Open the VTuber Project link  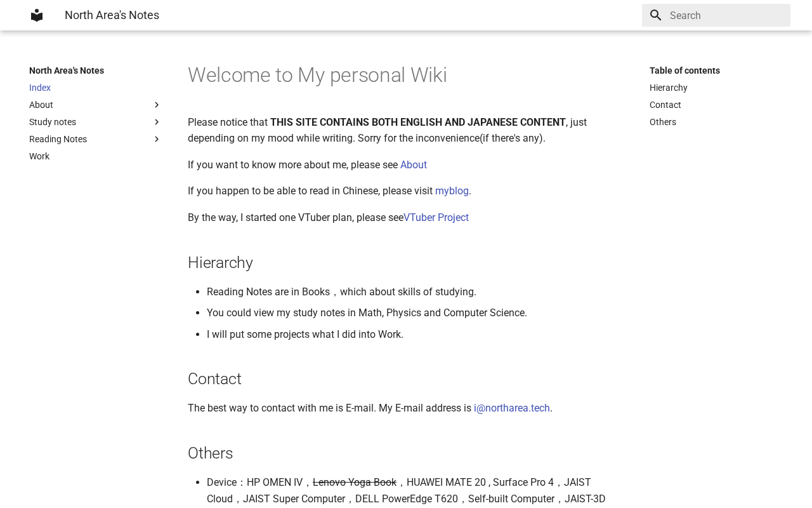[436, 218]
